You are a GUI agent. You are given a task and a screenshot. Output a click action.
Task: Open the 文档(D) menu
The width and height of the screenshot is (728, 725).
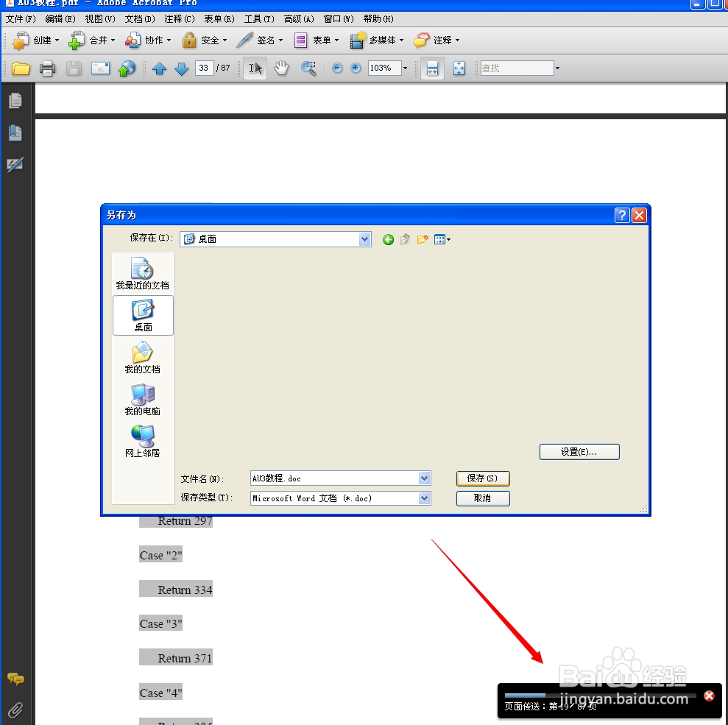point(140,19)
